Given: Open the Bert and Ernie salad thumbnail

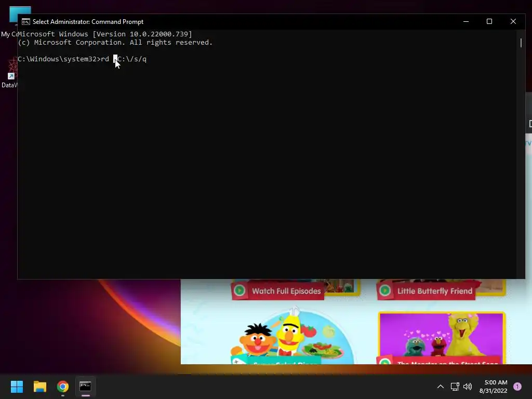Looking at the screenshot, I should pyautogui.click(x=292, y=336).
